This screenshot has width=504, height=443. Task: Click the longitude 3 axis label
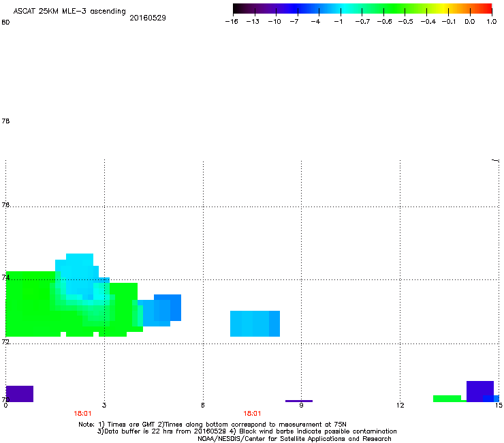[x=104, y=406]
